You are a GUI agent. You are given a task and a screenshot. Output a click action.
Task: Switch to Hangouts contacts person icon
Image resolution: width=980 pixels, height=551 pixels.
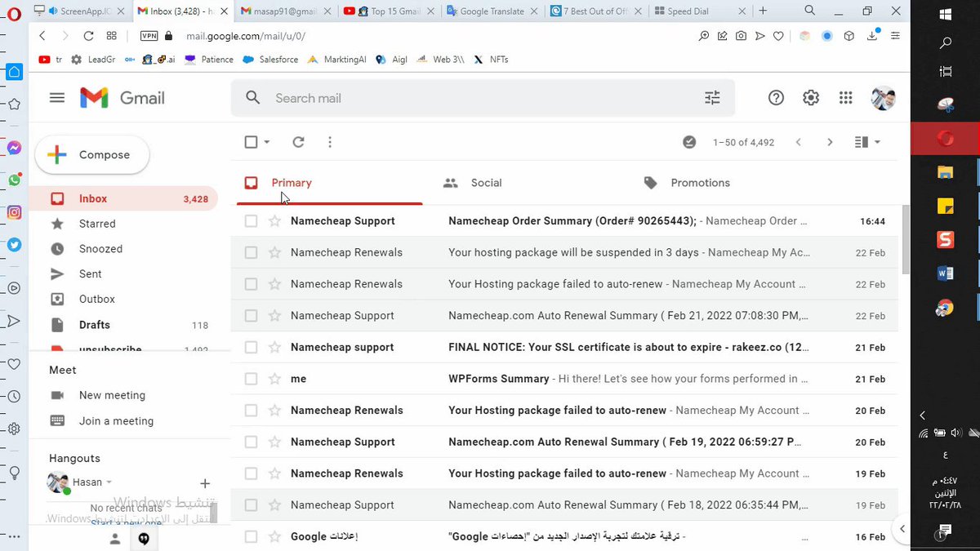(115, 539)
